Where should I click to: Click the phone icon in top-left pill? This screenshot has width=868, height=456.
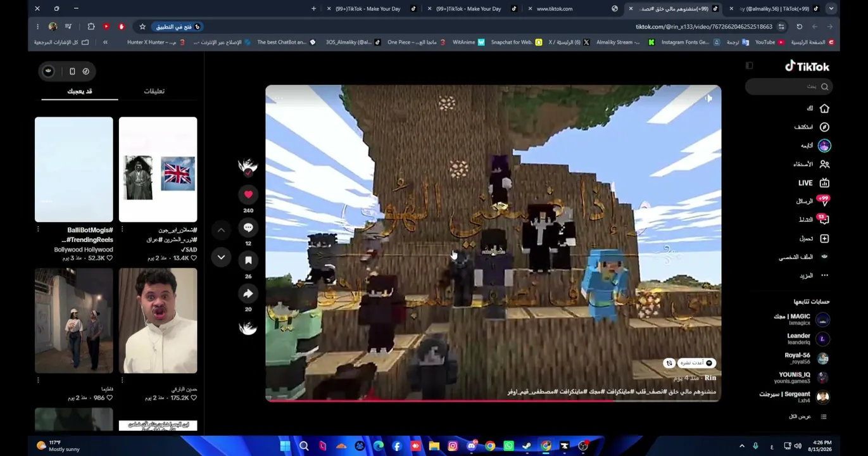click(72, 72)
